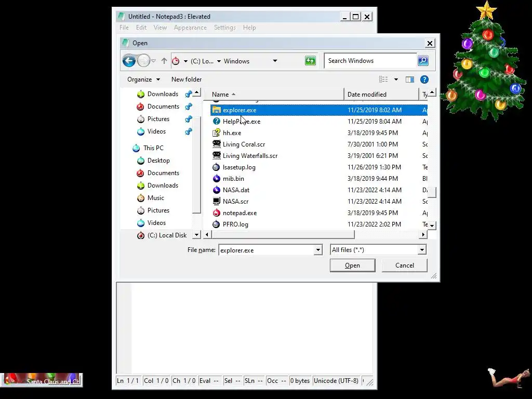Click the Forward navigation arrow
This screenshot has height=399, width=532.
pos(143,61)
